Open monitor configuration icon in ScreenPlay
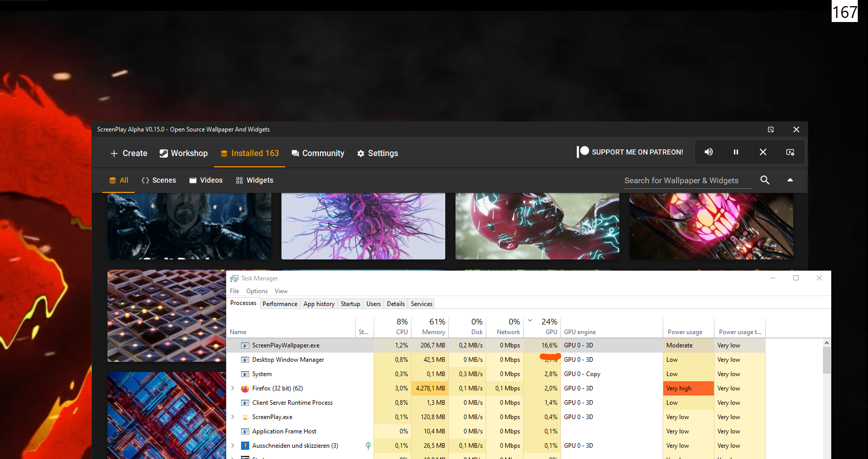The width and height of the screenshot is (868, 459). [790, 152]
